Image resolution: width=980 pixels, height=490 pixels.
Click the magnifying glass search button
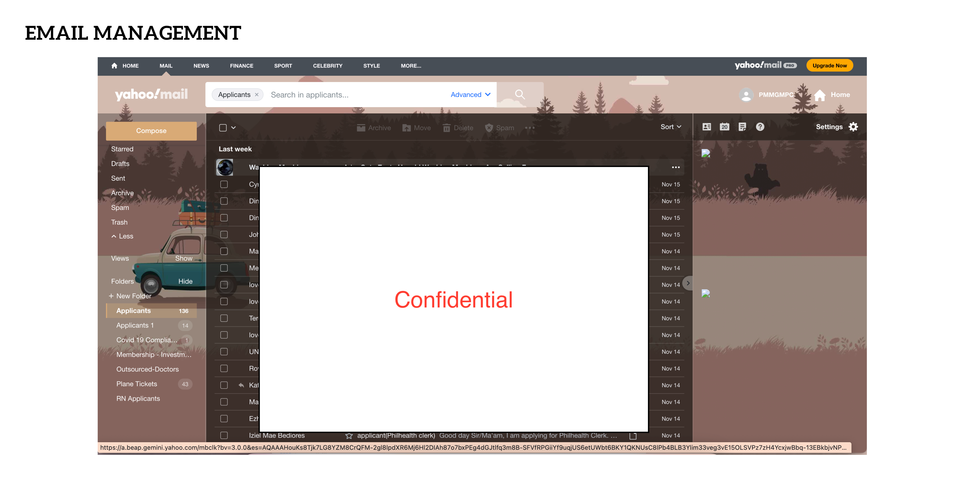(x=520, y=94)
